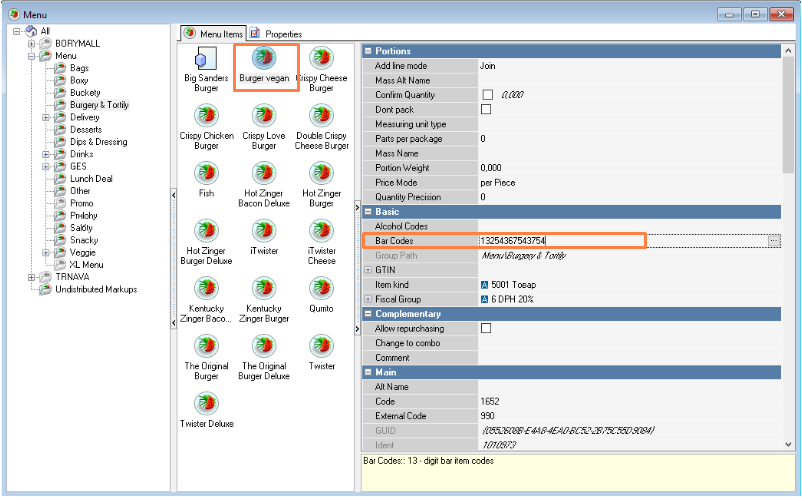Viewport: 802px width, 497px height.
Task: Expand the BORYMALL tree node
Action: pos(32,44)
